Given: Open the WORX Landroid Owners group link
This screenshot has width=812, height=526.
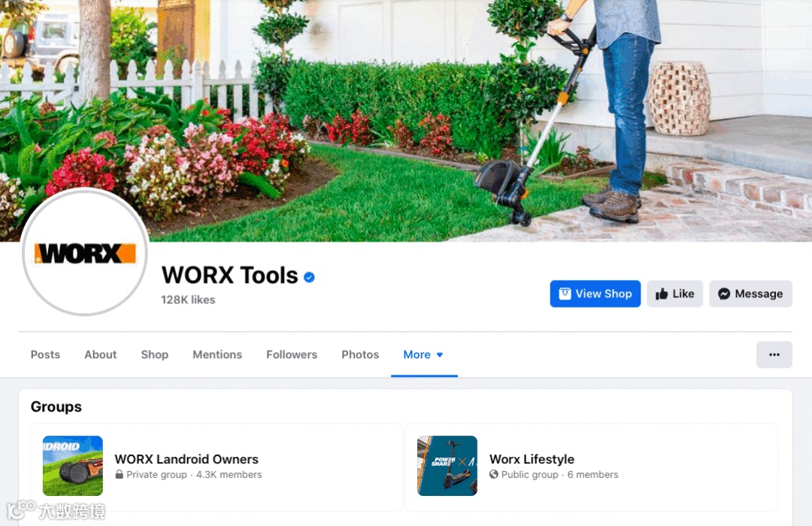Looking at the screenshot, I should point(186,459).
